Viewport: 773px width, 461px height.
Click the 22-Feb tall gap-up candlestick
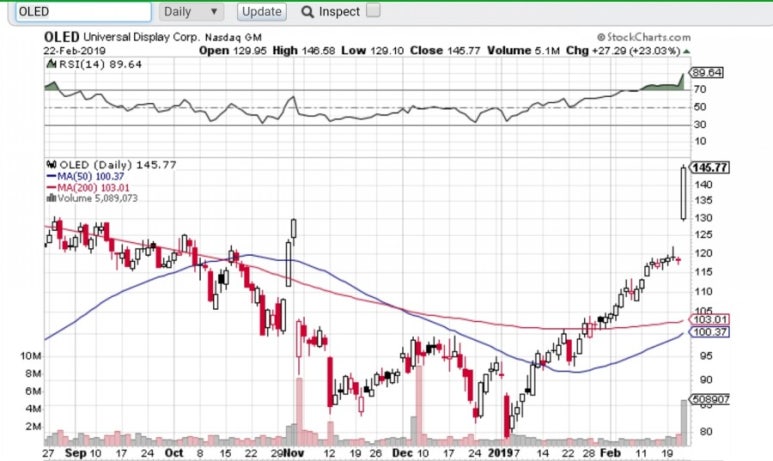click(x=683, y=192)
